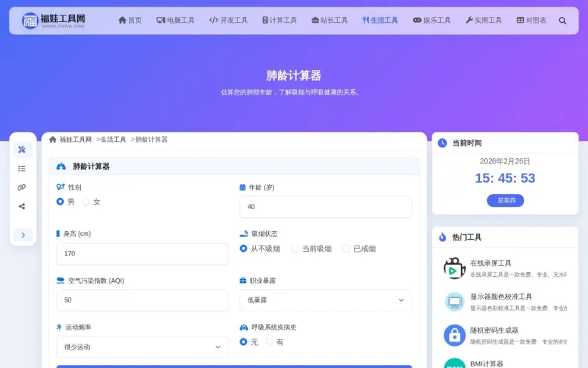588x368 pixels.
Task: Click the calendar icon beside 年龄
Action: (243, 187)
